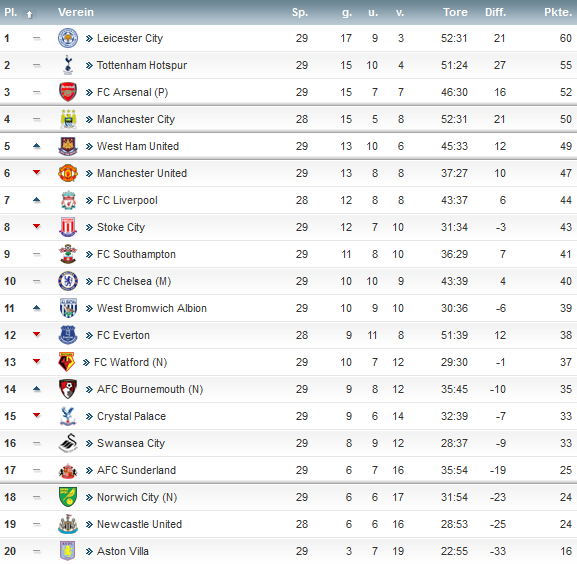Select the Diff. column header
Image resolution: width=577 pixels, height=564 pixels.
[495, 12]
